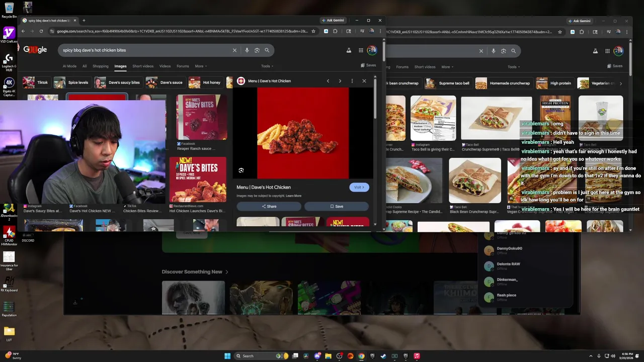Clear the search box in the back window
The image size is (644, 362).
(x=481, y=51)
